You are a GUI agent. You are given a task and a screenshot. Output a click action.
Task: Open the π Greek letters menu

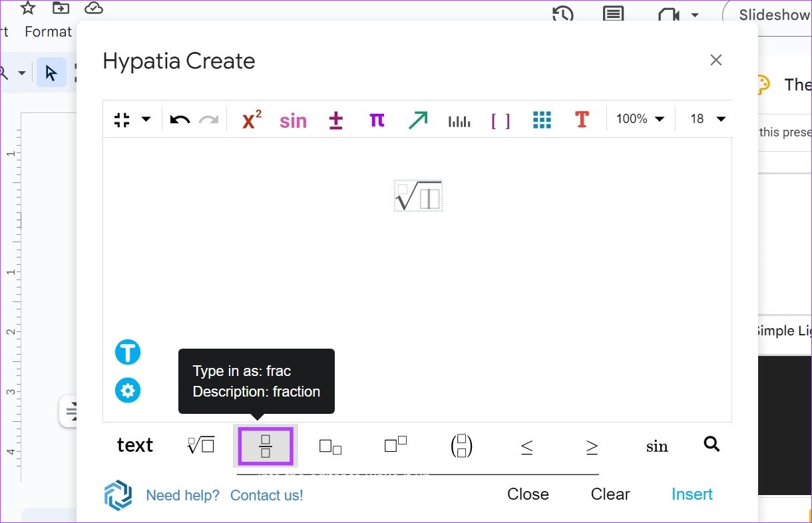(x=377, y=120)
